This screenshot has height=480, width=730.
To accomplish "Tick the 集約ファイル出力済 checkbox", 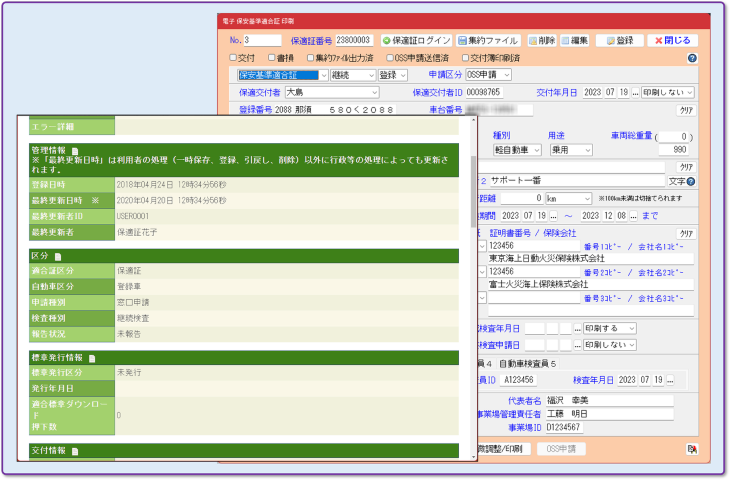I will point(311,58).
